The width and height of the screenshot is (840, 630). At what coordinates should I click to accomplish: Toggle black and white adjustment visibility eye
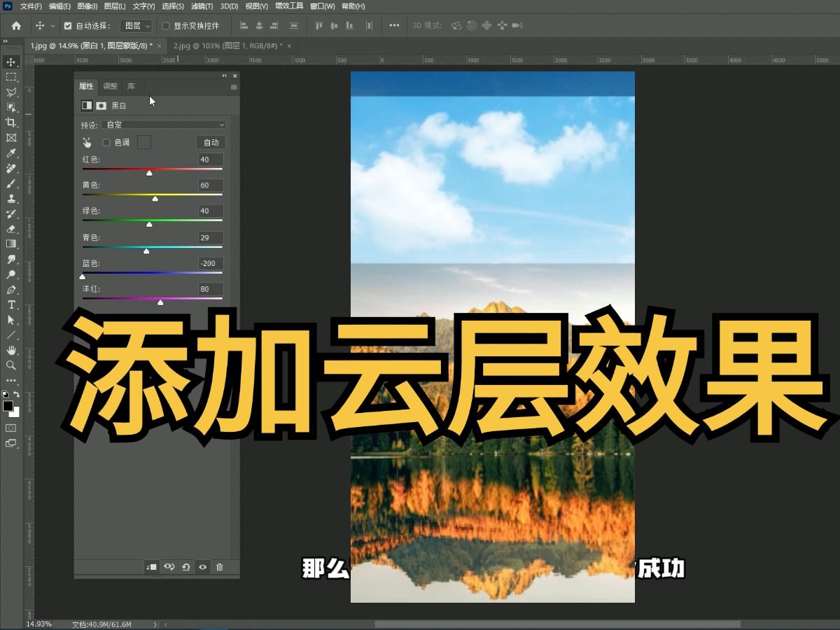point(202,568)
